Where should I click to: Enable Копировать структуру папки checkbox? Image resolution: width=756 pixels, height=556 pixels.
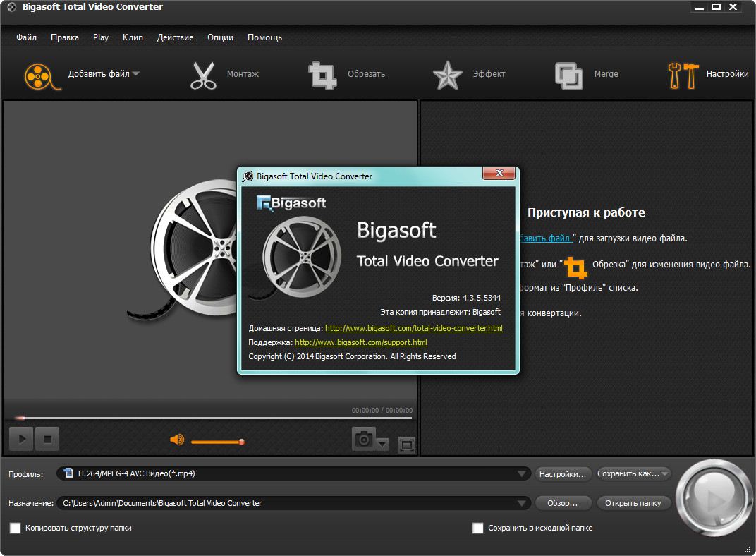point(16,528)
